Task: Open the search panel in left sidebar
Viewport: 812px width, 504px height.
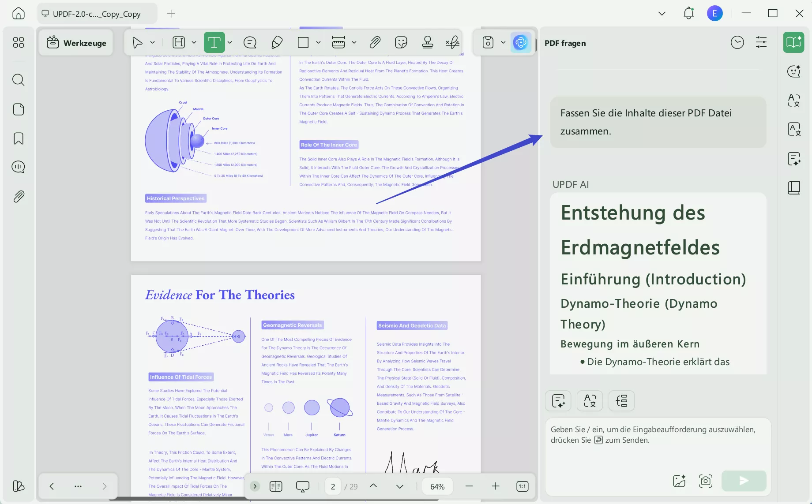Action: click(x=18, y=80)
